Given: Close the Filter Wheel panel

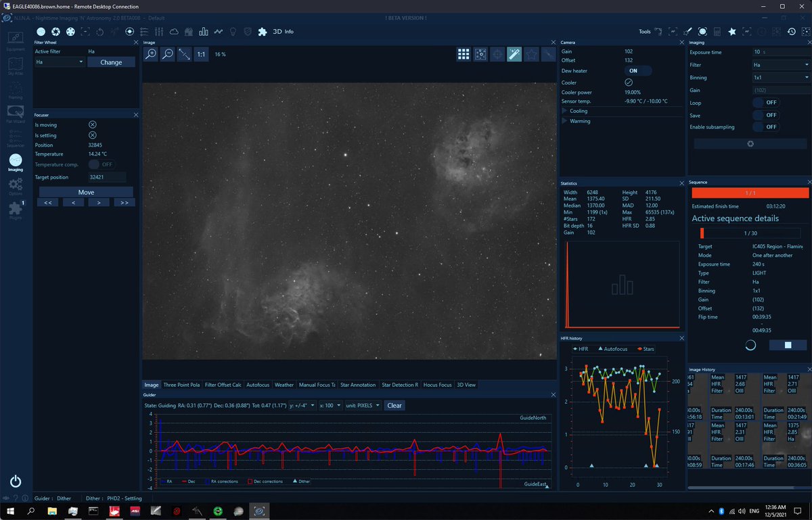Looking at the screenshot, I should coord(136,42).
